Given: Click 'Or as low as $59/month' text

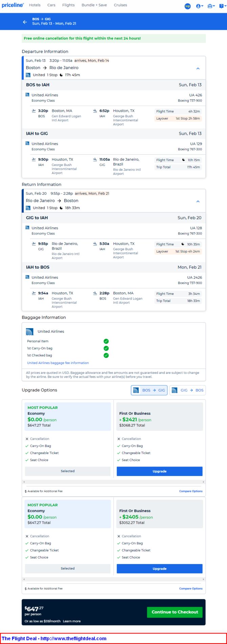Looking at the screenshot, I should coord(43,621).
